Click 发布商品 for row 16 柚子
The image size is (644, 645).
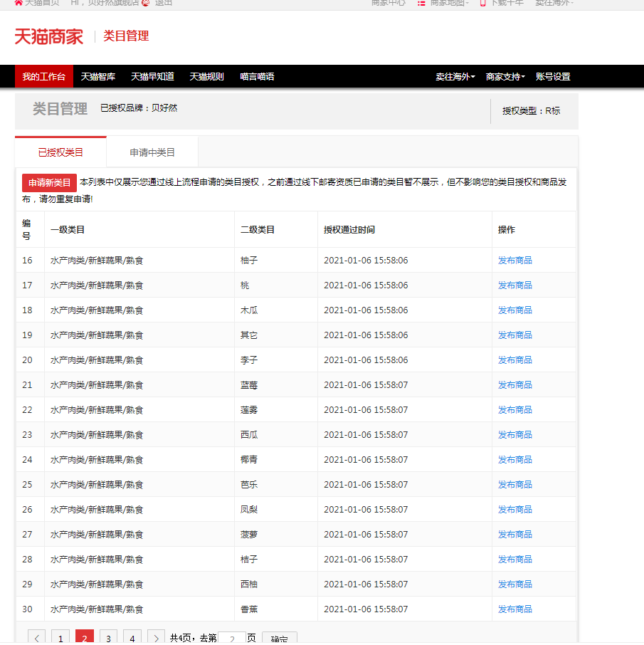click(515, 260)
